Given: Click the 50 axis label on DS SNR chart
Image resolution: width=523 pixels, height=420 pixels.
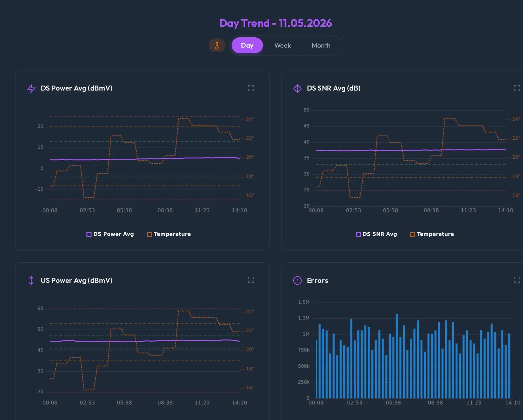Looking at the screenshot, I should click(307, 110).
